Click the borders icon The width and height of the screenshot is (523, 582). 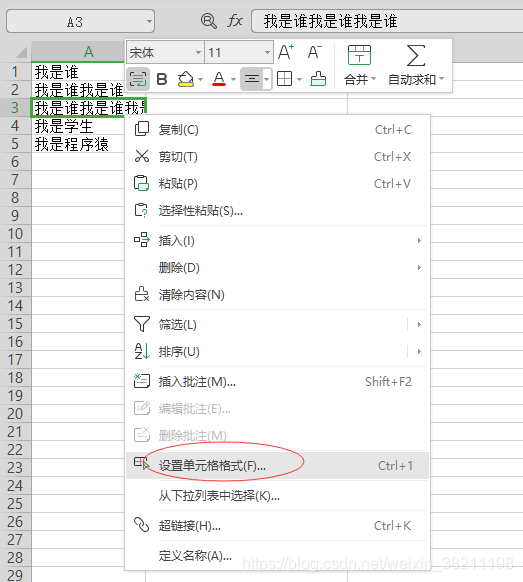(x=285, y=79)
